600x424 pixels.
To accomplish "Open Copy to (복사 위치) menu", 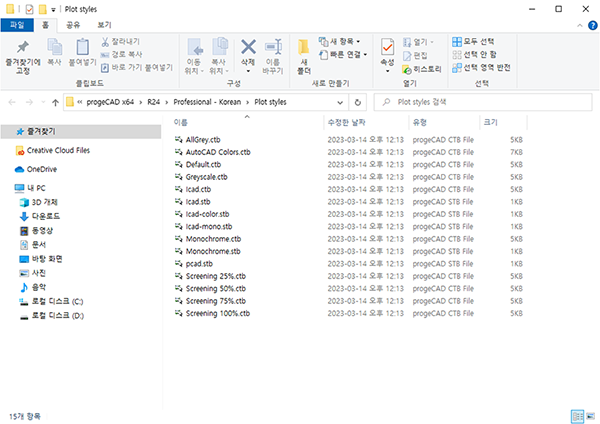I will coord(219,56).
